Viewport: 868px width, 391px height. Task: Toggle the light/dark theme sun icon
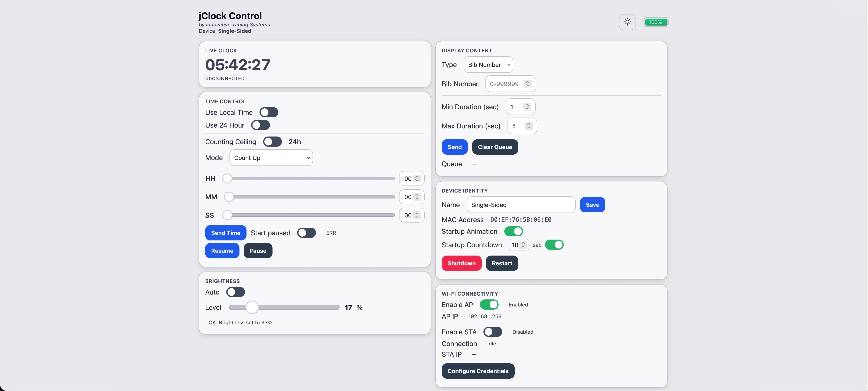click(x=627, y=22)
